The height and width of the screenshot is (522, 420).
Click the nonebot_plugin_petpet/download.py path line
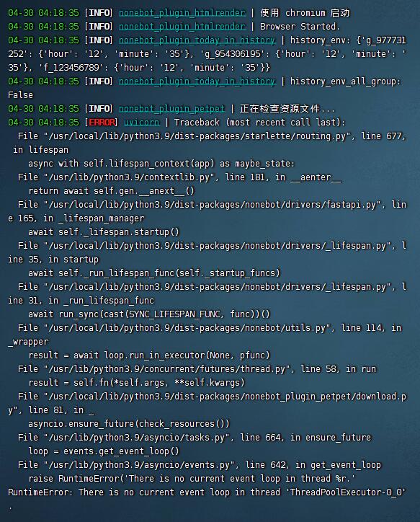pos(213,396)
